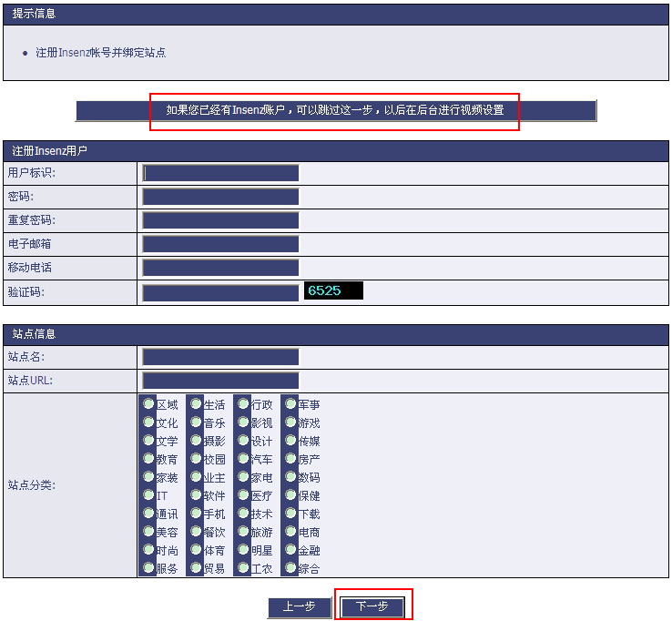Click the 下一步 next step button
The width and height of the screenshot is (672, 621).
click(372, 606)
